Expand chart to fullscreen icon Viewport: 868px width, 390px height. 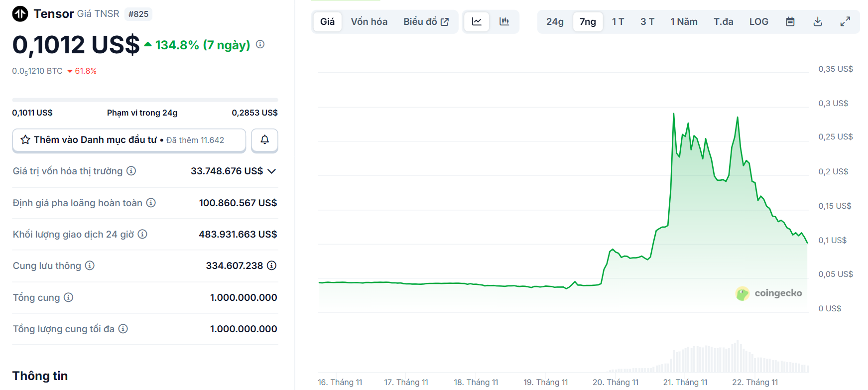[845, 21]
